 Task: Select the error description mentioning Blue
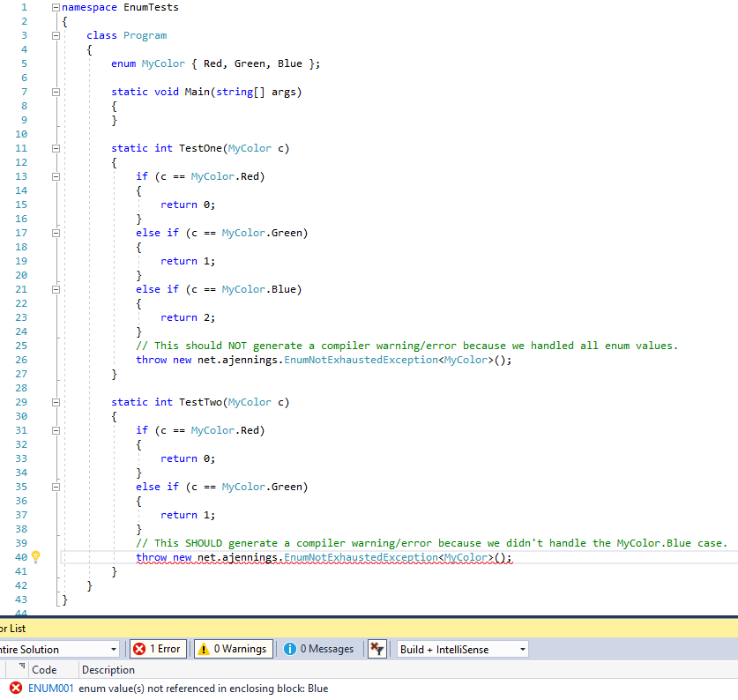point(204,689)
